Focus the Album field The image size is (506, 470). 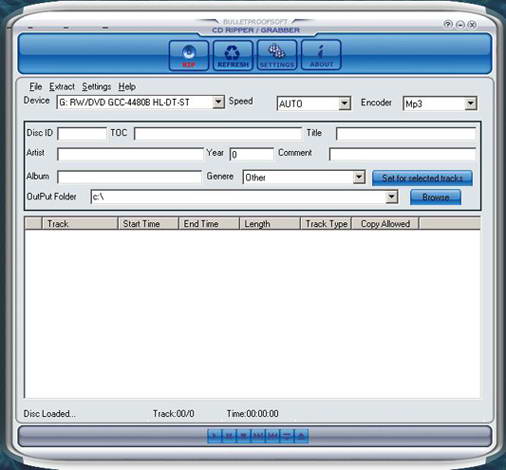pyautogui.click(x=130, y=177)
